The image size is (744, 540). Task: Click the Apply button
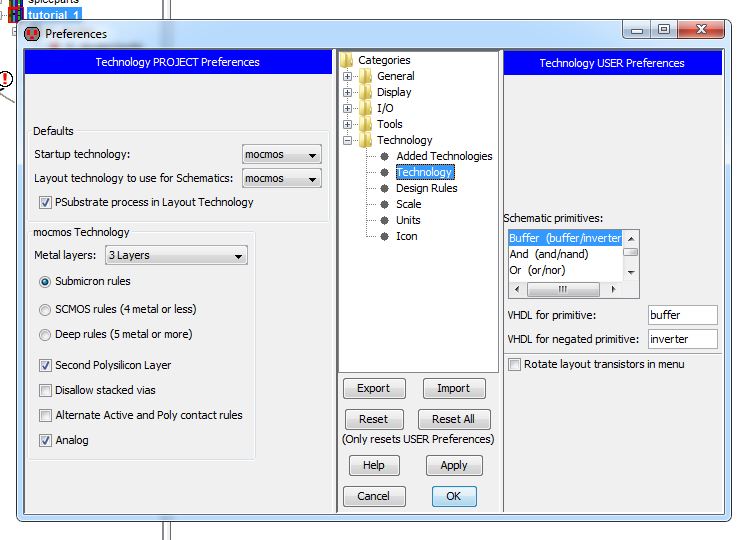coord(454,466)
